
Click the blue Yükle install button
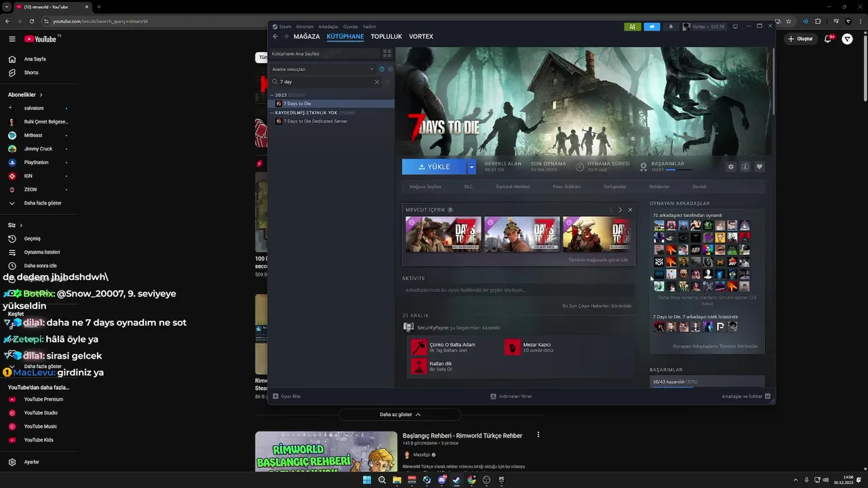pos(434,167)
